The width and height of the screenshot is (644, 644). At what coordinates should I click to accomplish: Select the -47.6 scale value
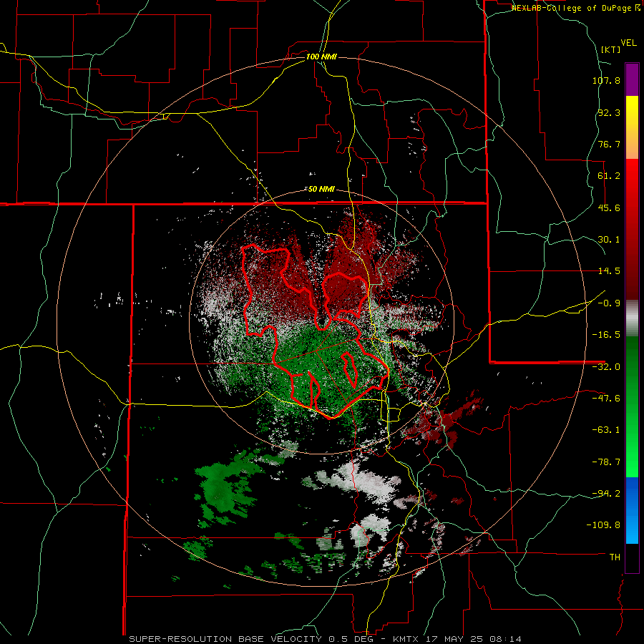pos(606,399)
